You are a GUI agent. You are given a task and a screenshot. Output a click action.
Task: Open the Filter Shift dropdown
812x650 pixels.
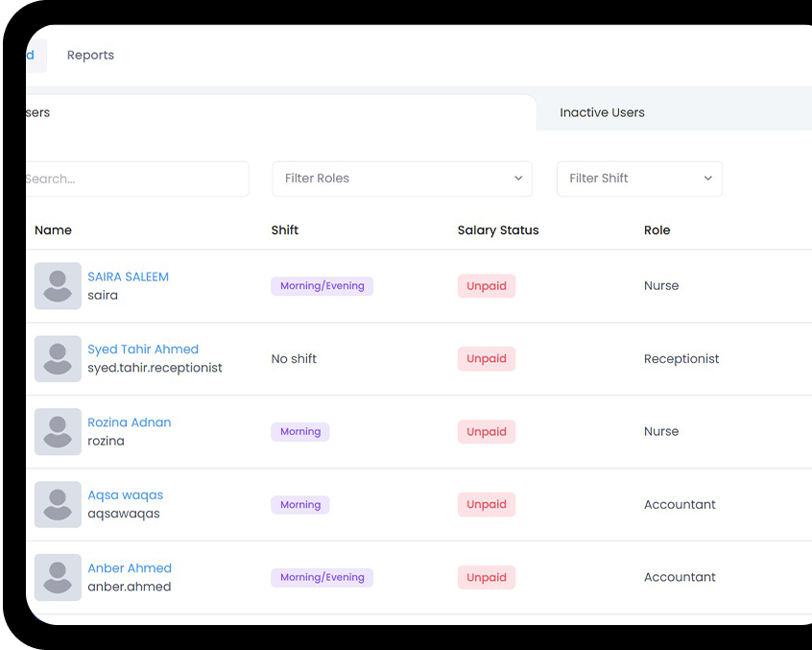click(639, 179)
